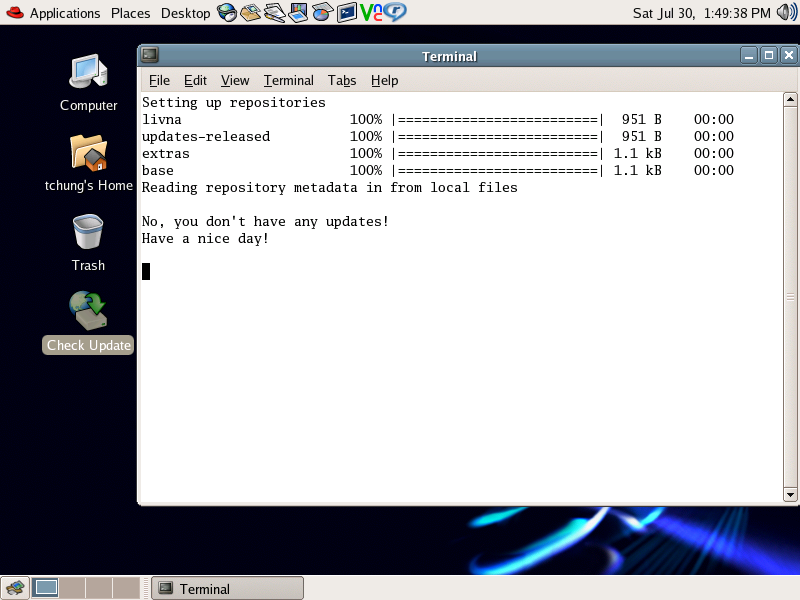Click 'Reading repository metadata in from local files'
Viewport: 800px width, 600px height.
tap(330, 188)
